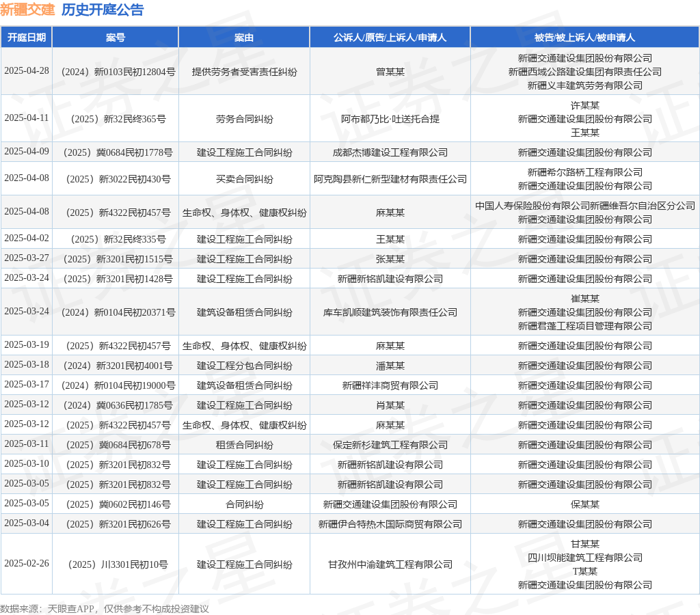This screenshot has height=615, width=700.
Task: Select plaintiff 阿克陶县新仁新型建材有限责任公司
Action: click(390, 179)
